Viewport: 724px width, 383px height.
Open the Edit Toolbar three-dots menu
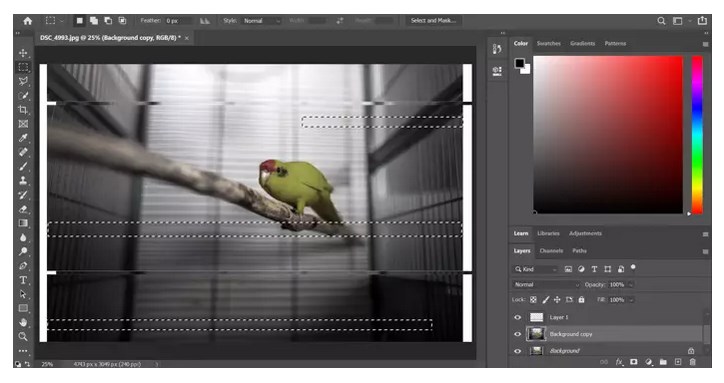click(23, 351)
